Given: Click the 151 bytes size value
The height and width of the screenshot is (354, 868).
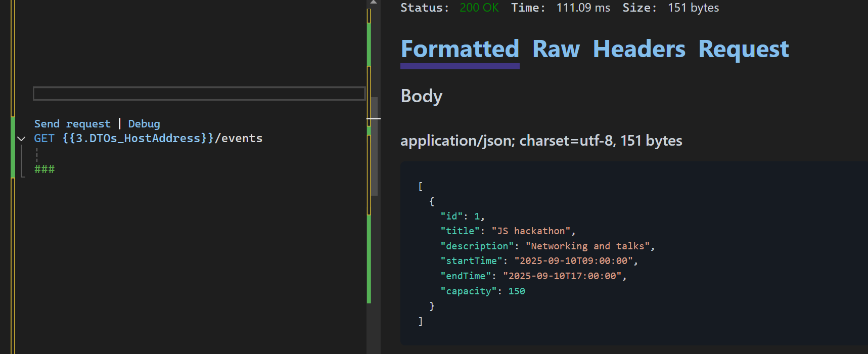Looking at the screenshot, I should point(693,8).
